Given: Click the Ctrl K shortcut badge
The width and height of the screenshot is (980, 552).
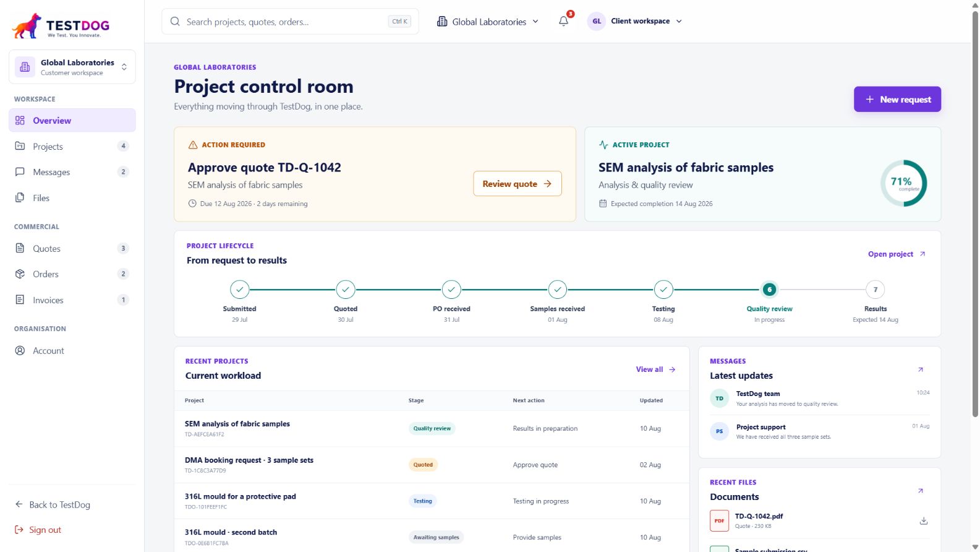Looking at the screenshot, I should pyautogui.click(x=399, y=22).
